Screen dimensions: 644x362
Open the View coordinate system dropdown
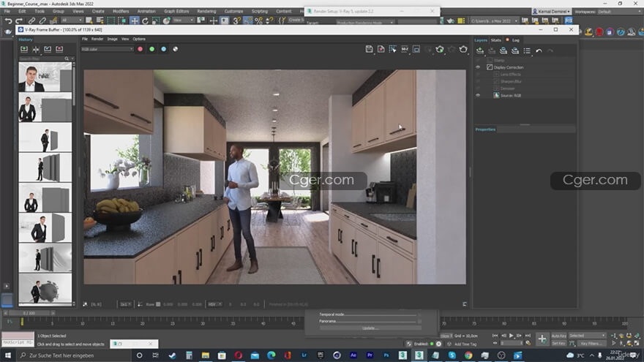tap(183, 20)
